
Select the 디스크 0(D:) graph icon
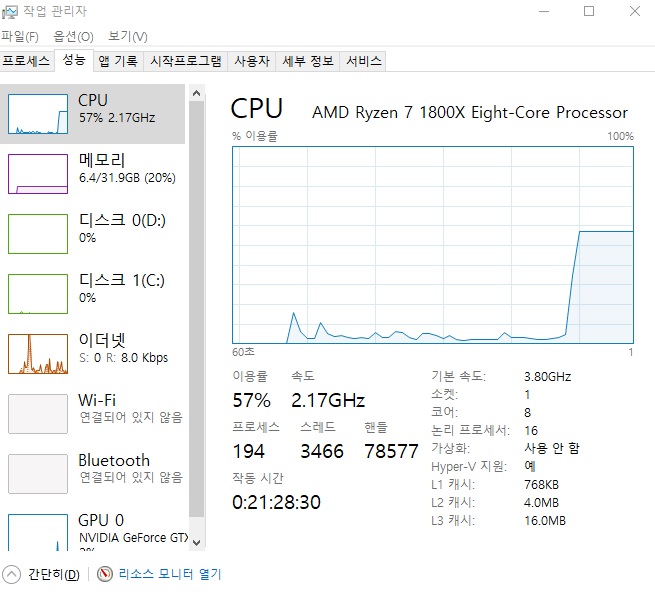(x=38, y=234)
